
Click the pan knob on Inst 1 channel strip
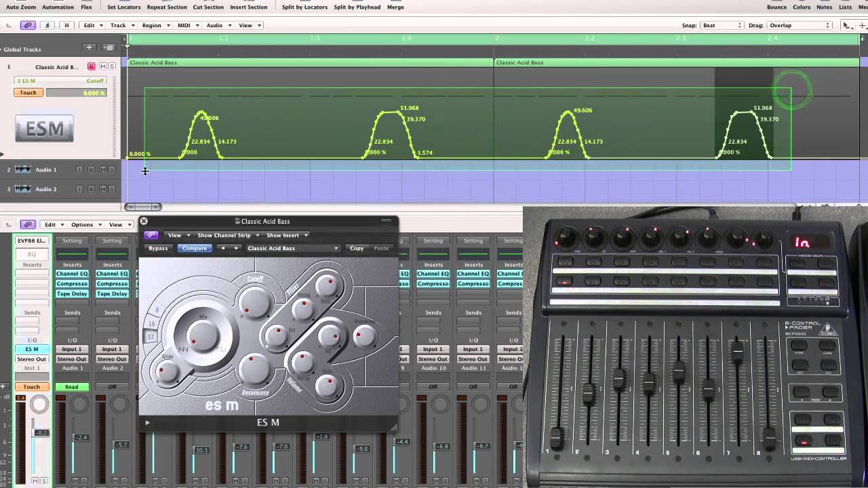click(39, 405)
